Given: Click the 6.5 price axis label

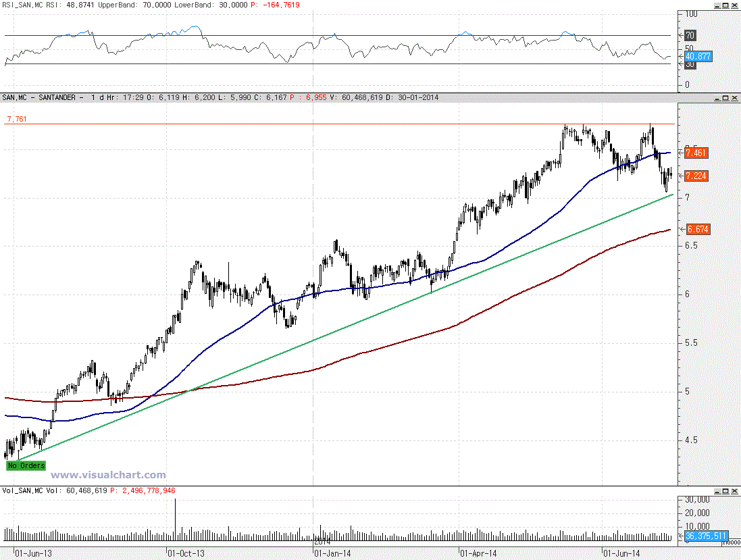Looking at the screenshot, I should [x=691, y=246].
